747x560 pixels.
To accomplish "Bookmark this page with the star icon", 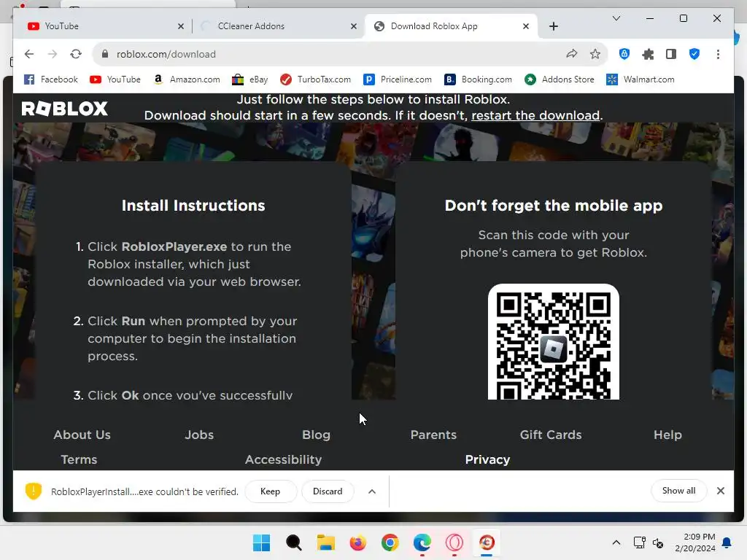I will pos(595,54).
